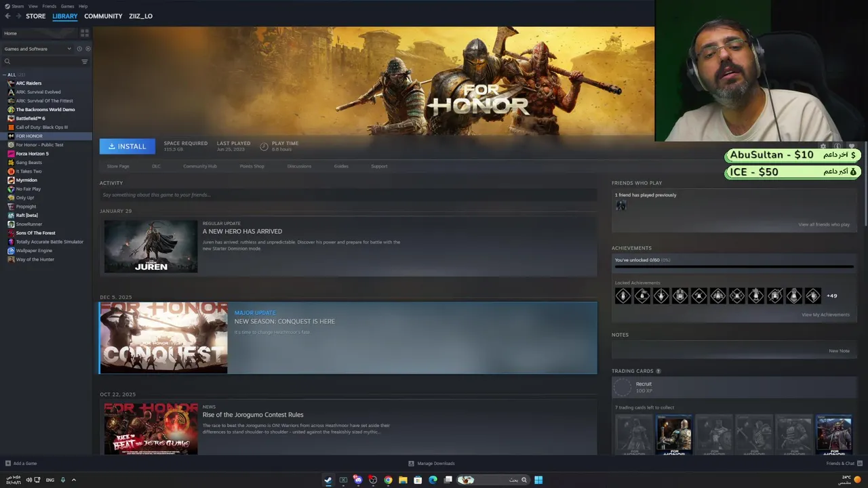Click the activity 'Say something about this game' field
868x488 pixels.
(x=348, y=195)
